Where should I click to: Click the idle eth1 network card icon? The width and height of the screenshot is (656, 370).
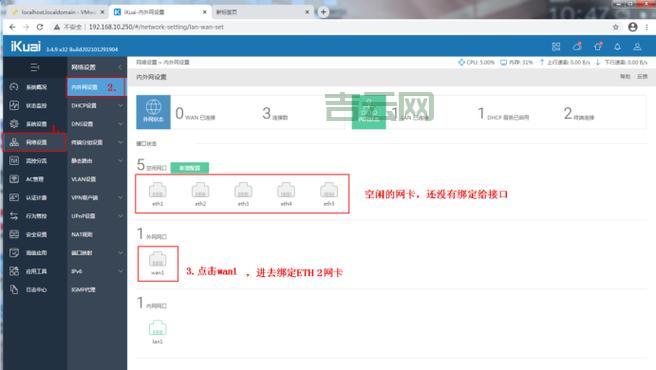tap(158, 190)
